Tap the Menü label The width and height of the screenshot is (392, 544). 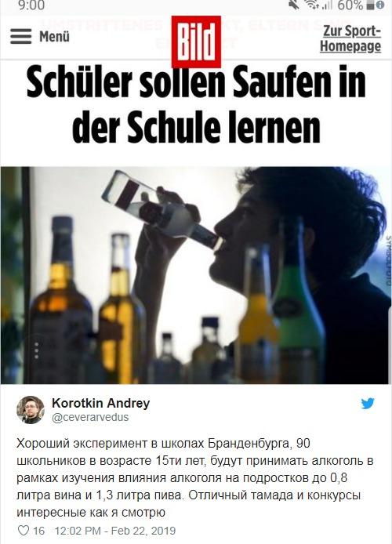pos(54,36)
